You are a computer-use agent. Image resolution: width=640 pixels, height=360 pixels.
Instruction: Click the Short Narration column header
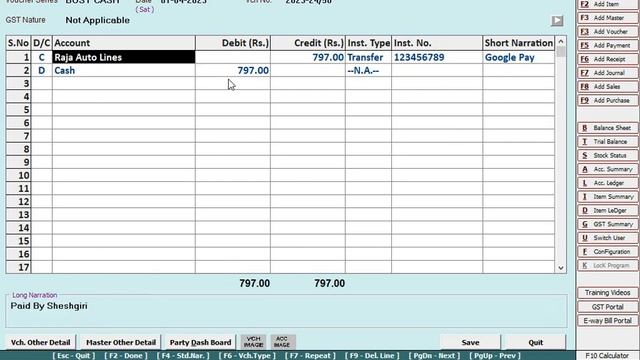[519, 43]
